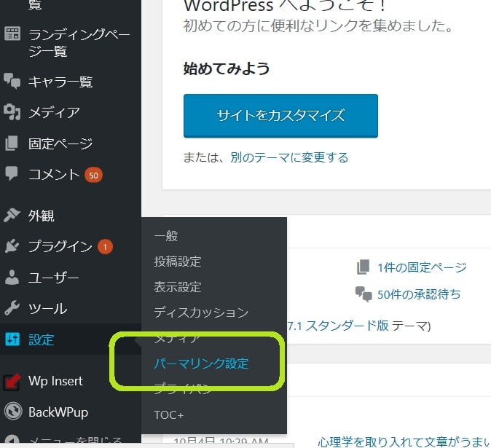Click the スタンダード版 theme link
The width and height of the screenshot is (491, 448).
tap(338, 326)
